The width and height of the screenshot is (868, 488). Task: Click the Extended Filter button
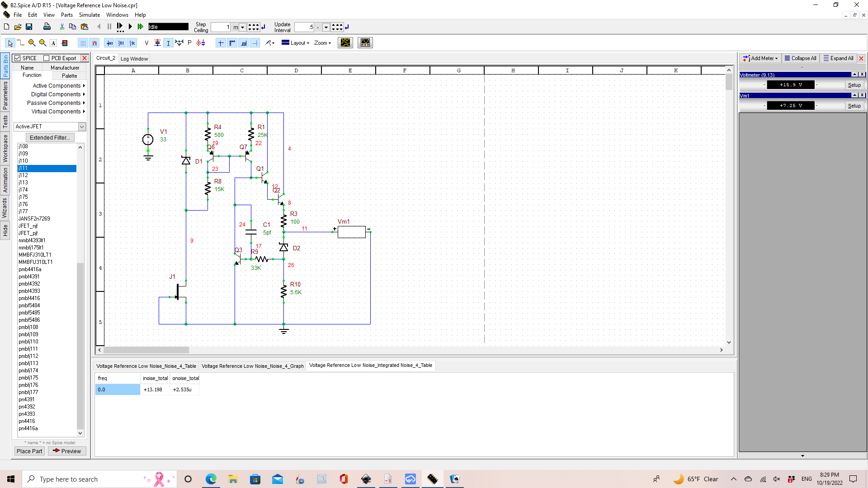(x=50, y=138)
